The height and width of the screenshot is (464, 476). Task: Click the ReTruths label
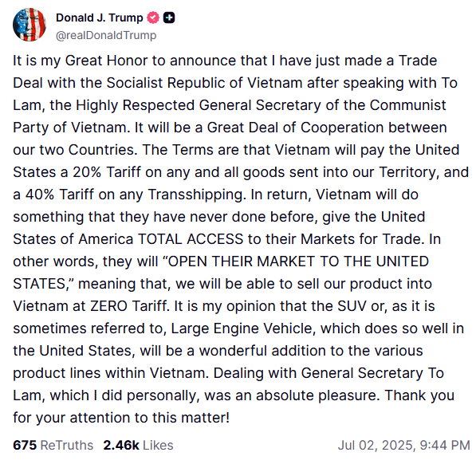67,445
